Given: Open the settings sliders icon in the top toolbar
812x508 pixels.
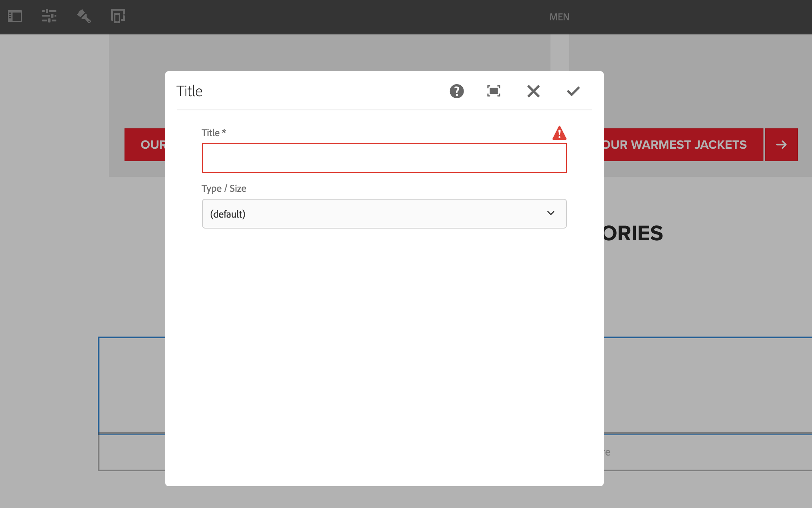Looking at the screenshot, I should coord(49,16).
